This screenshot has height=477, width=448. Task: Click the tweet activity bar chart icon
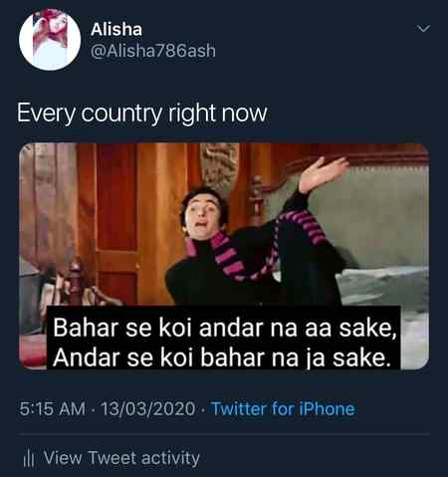click(x=29, y=459)
